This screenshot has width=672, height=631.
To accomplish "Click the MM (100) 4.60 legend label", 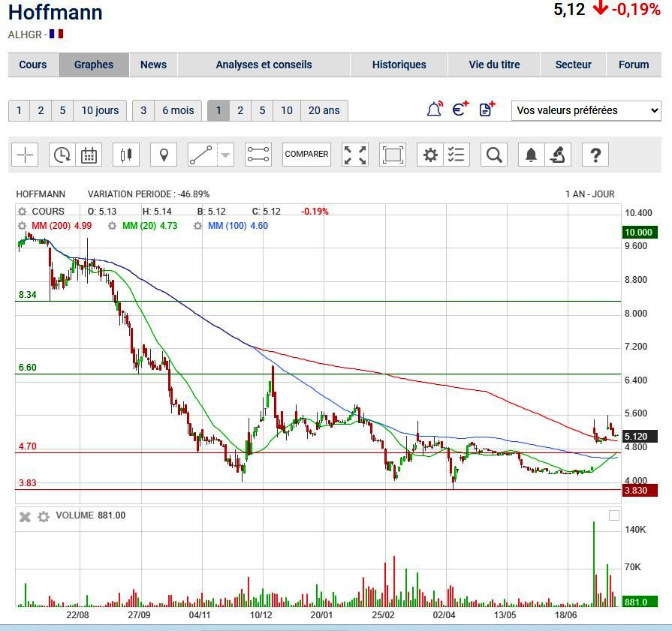I will pyautogui.click(x=238, y=226).
